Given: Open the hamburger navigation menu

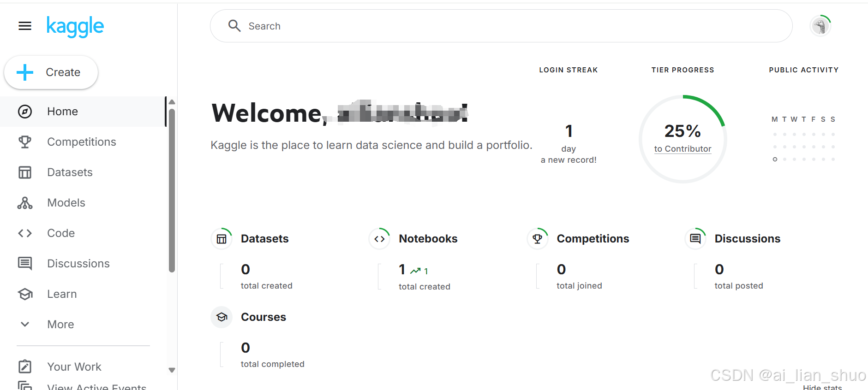Looking at the screenshot, I should (25, 26).
